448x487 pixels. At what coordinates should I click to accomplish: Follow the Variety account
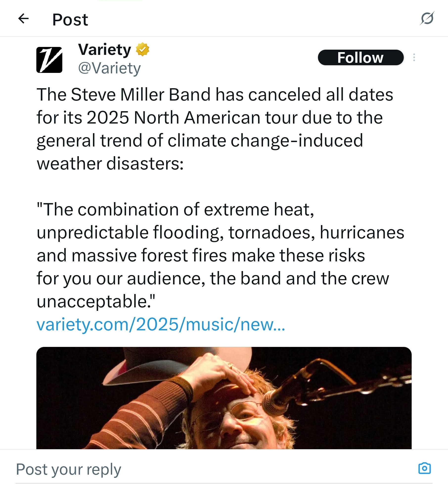pyautogui.click(x=360, y=58)
